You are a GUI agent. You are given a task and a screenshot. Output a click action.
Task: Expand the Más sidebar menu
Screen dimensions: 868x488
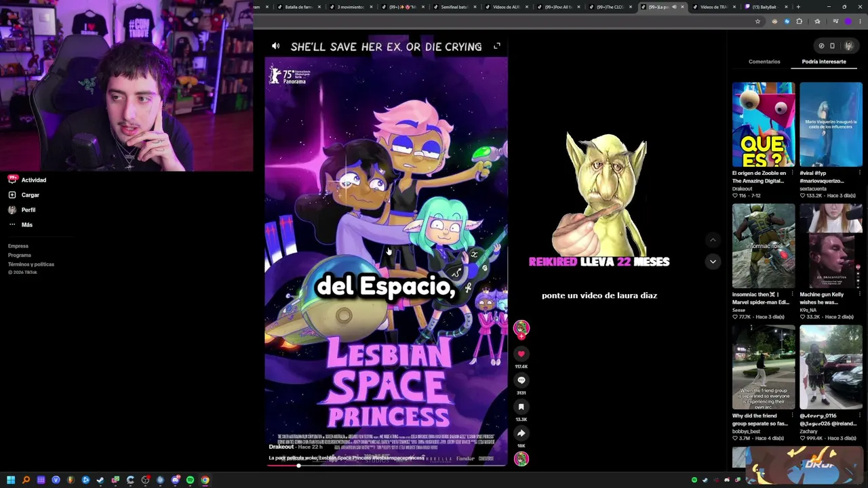pos(20,225)
